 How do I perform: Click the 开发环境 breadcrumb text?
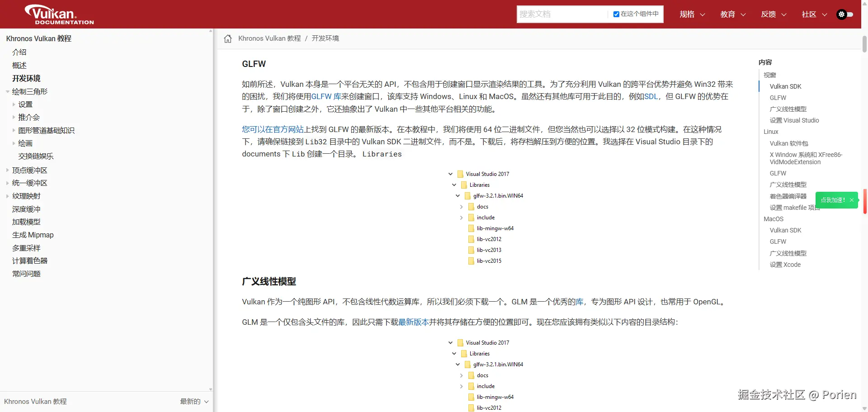(325, 38)
